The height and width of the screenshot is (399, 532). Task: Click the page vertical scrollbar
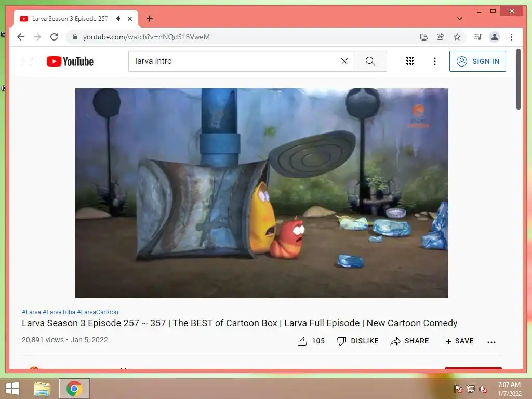tap(518, 79)
